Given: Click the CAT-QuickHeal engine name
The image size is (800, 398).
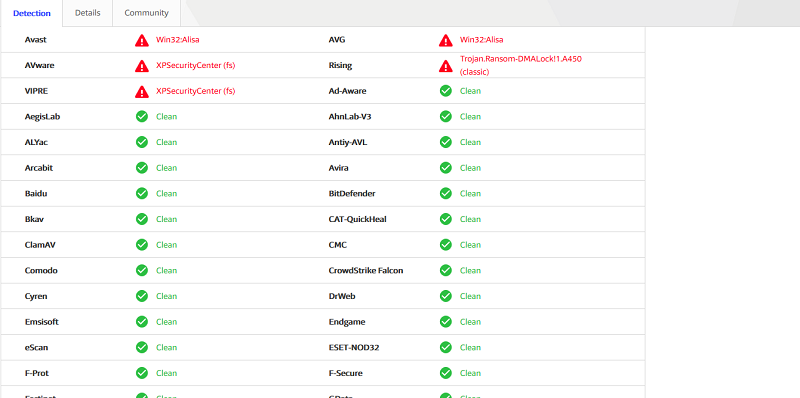Looking at the screenshot, I should pyautogui.click(x=358, y=219).
